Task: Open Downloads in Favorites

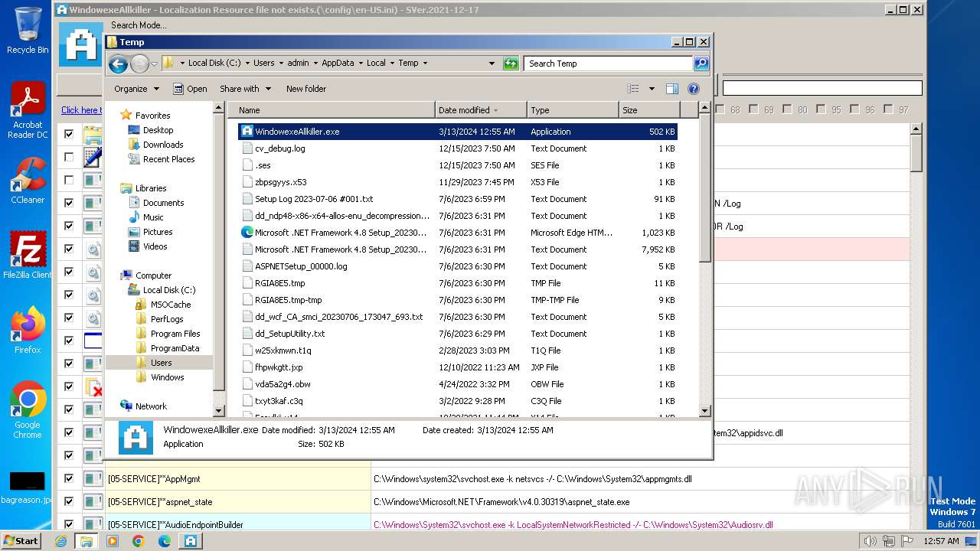Action: pyautogui.click(x=163, y=145)
